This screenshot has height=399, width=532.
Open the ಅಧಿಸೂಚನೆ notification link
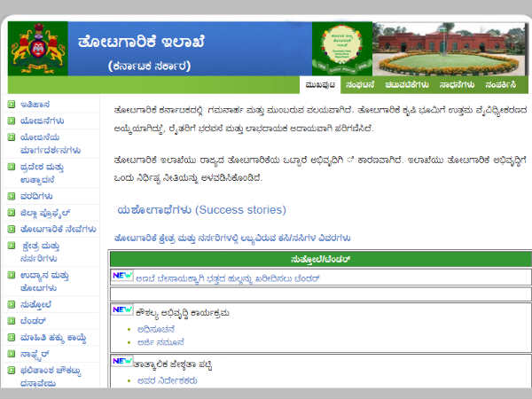pyautogui.click(x=156, y=328)
